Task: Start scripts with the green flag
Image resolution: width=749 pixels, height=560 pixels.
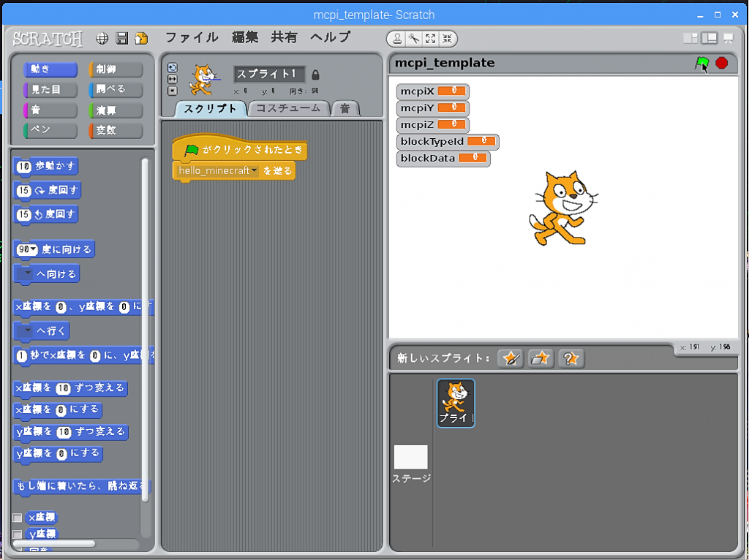Action: pos(701,64)
